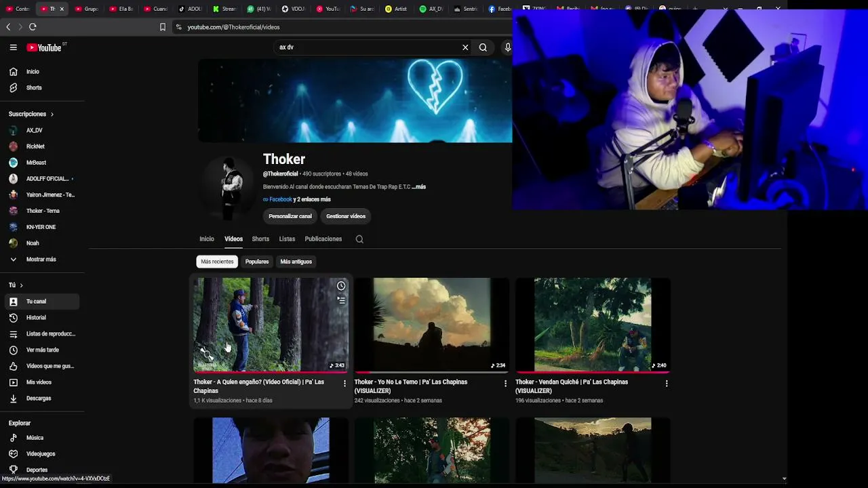Add 'A Quien engaño?' video to queue

click(341, 300)
